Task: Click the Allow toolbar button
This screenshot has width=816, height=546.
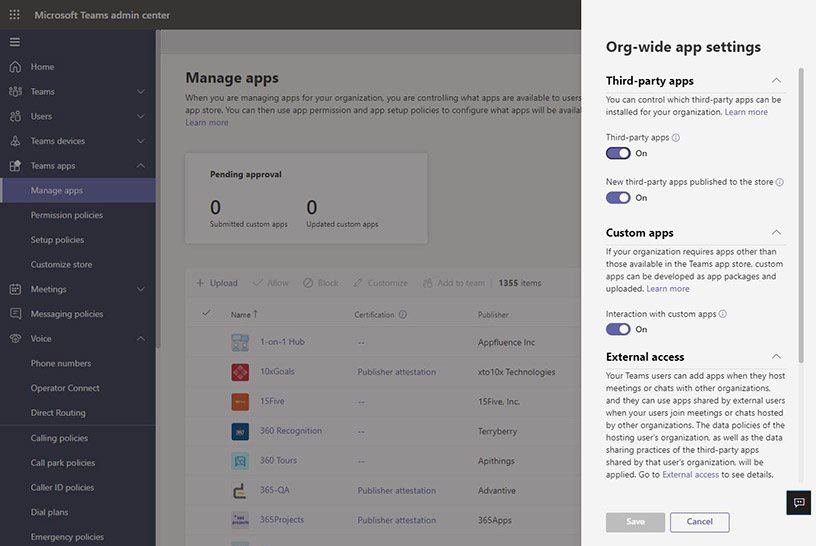Action: (x=270, y=283)
